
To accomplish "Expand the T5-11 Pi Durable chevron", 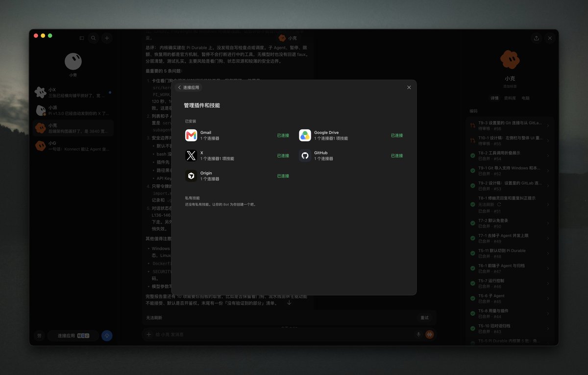I will click(548, 253).
